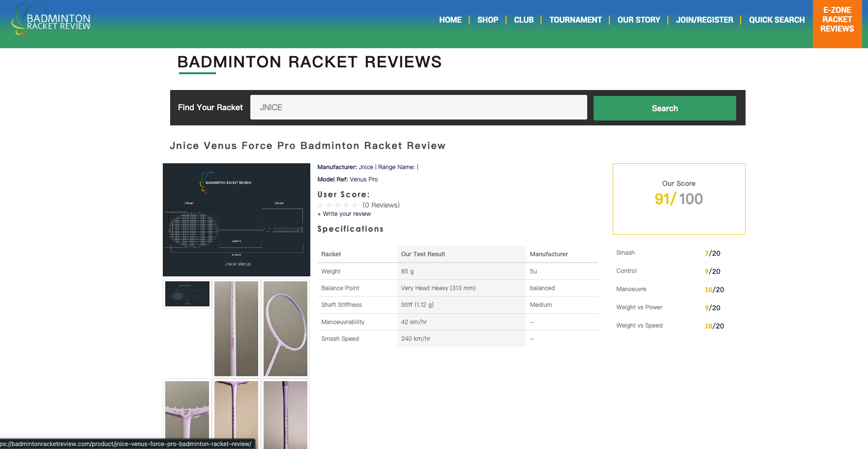Open the OUR STORY page
868x449 pixels.
[x=638, y=20]
